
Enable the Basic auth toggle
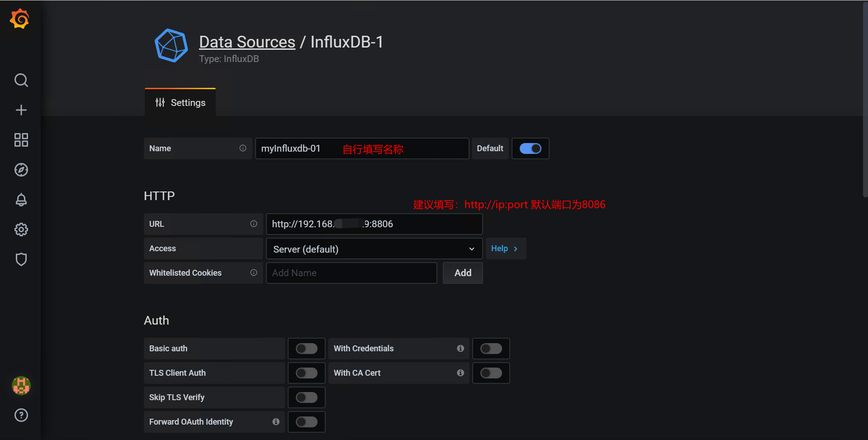[x=306, y=349]
